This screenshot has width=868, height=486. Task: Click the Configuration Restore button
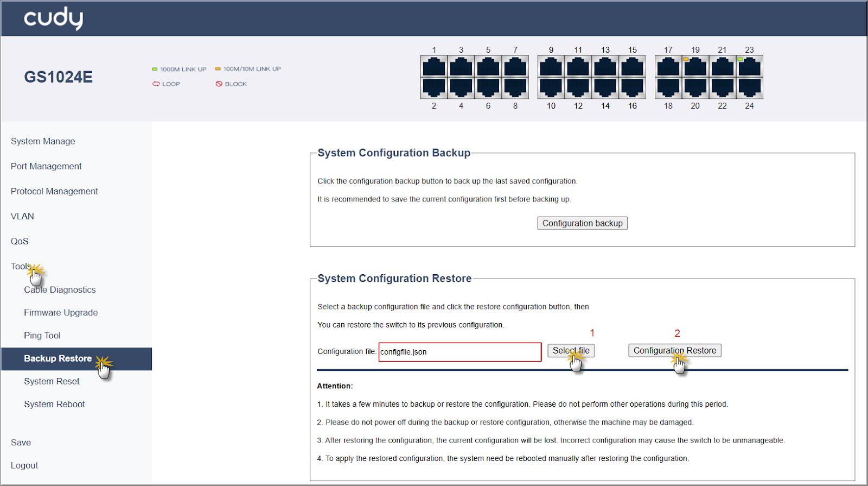(675, 351)
